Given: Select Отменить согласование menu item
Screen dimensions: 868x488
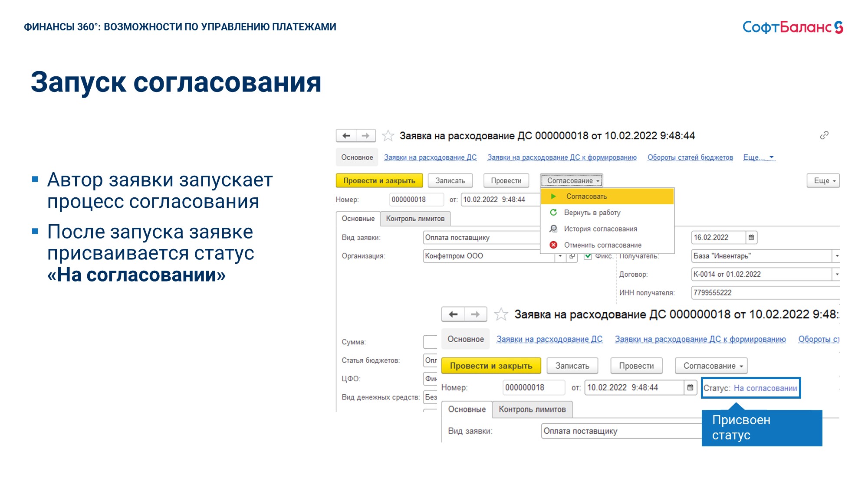Looking at the screenshot, I should coord(607,245).
